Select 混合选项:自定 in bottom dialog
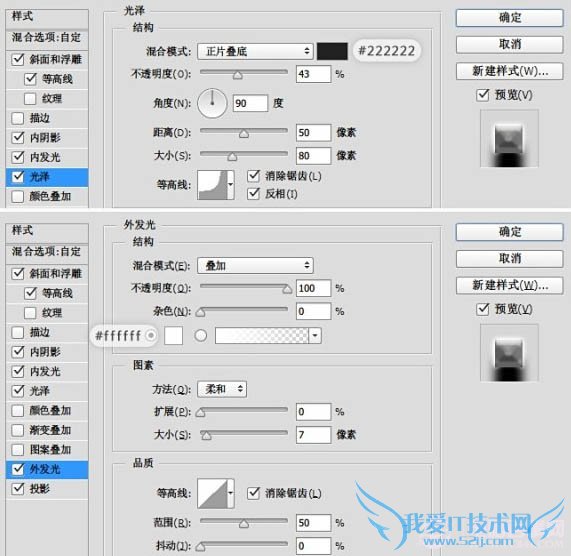Viewport: 571px width, 556px height. coord(47,252)
